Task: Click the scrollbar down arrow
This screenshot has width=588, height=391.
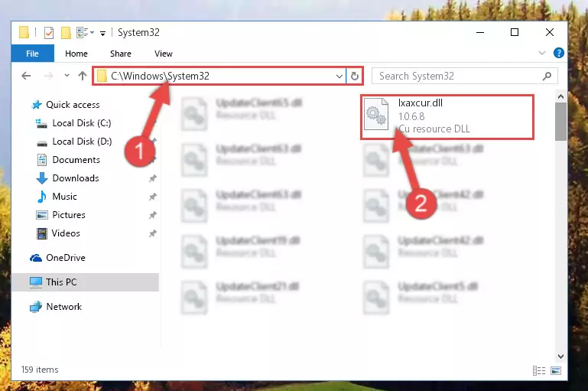Action: (560, 357)
